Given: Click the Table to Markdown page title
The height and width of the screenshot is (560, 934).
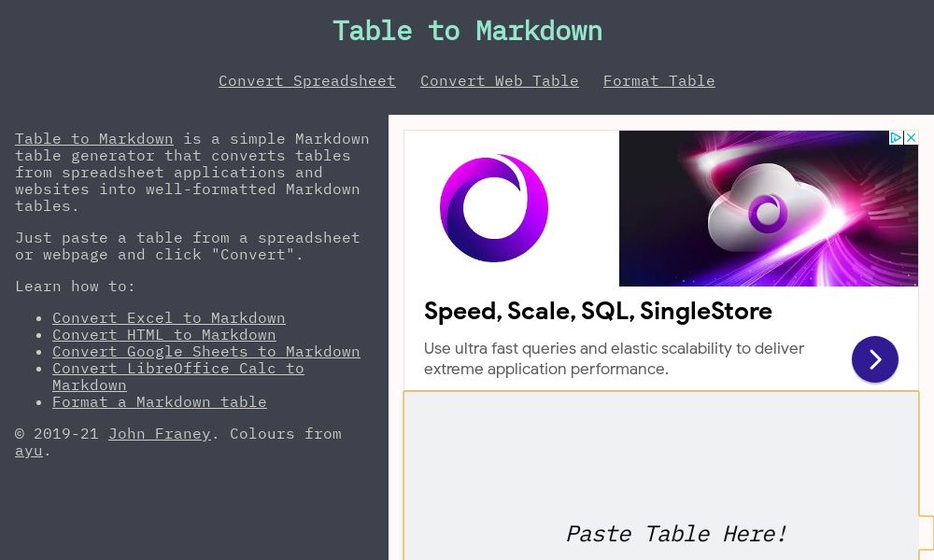Looking at the screenshot, I should tap(467, 31).
